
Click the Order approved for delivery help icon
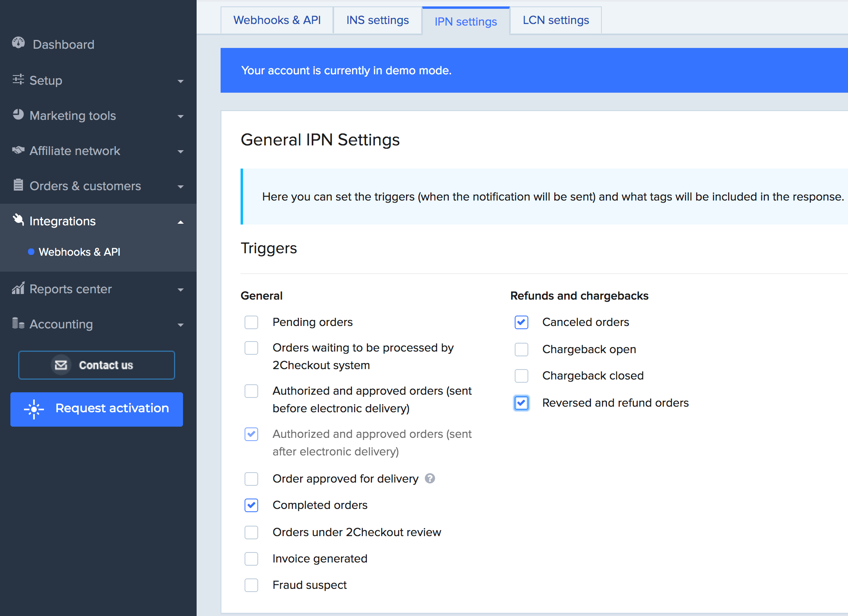pyautogui.click(x=430, y=479)
